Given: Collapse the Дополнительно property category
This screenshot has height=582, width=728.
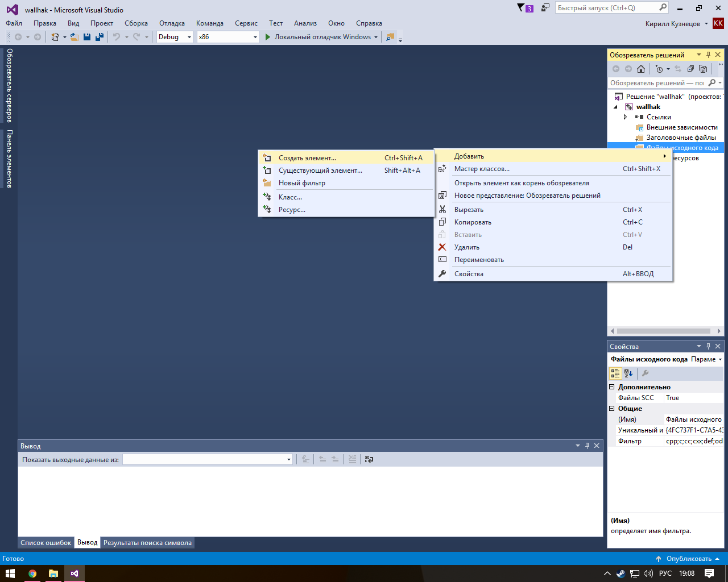Looking at the screenshot, I should [x=612, y=387].
